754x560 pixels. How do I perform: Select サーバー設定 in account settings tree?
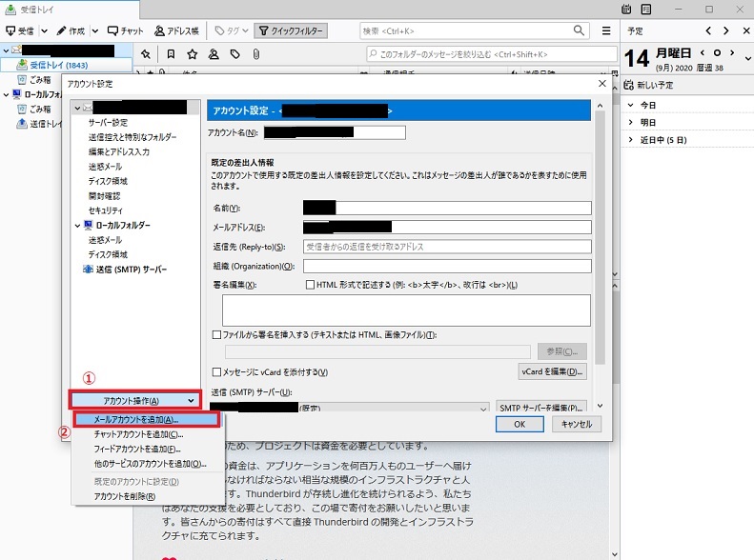click(108, 123)
